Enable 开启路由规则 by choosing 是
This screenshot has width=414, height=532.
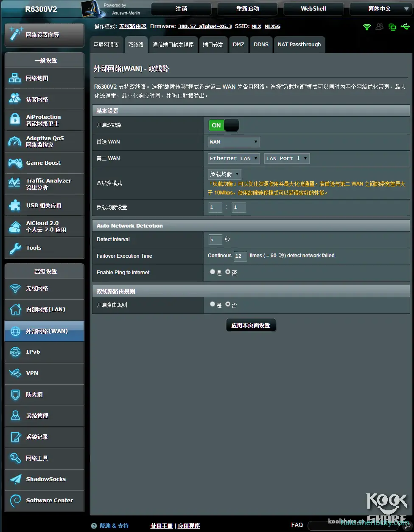pyautogui.click(x=213, y=304)
